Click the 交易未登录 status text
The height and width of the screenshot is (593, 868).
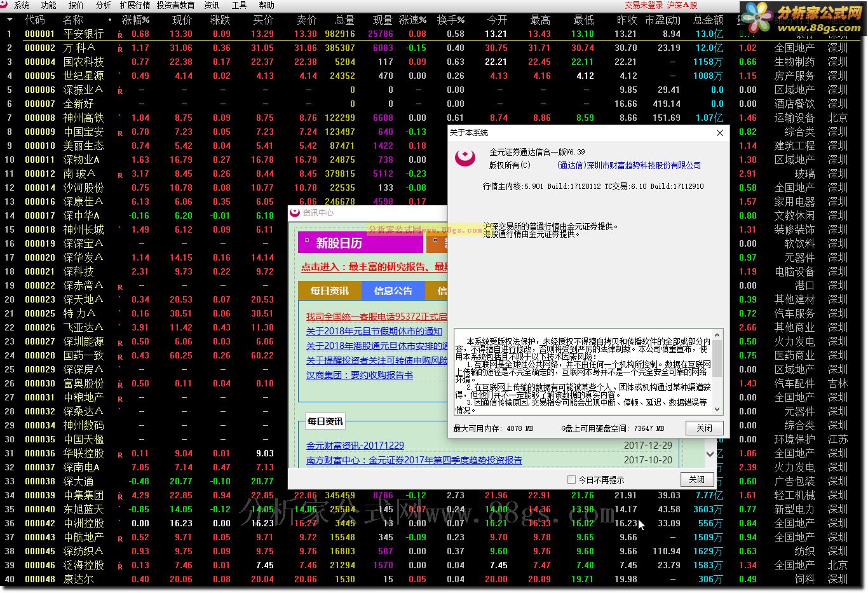tap(644, 5)
